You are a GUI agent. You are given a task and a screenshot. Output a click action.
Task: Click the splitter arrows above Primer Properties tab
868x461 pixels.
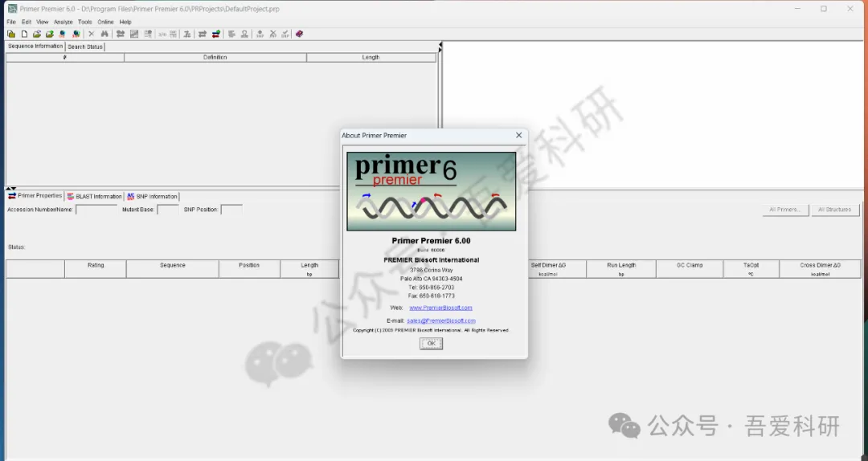tap(11, 189)
